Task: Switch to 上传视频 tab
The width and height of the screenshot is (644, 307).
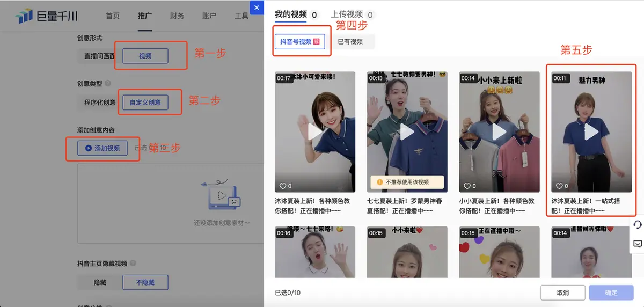Action: (x=352, y=14)
